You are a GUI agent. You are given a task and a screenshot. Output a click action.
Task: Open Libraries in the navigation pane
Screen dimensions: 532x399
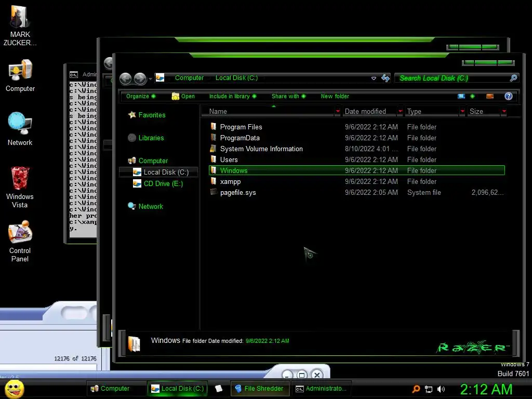(151, 138)
